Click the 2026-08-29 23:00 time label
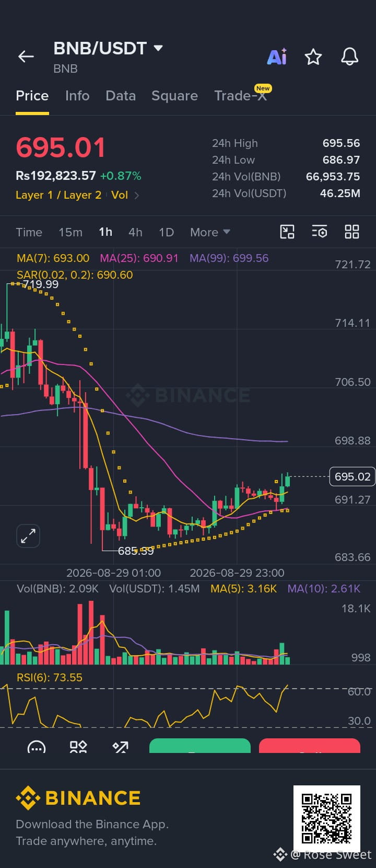Screen dimensions: 376x868 [237, 573]
